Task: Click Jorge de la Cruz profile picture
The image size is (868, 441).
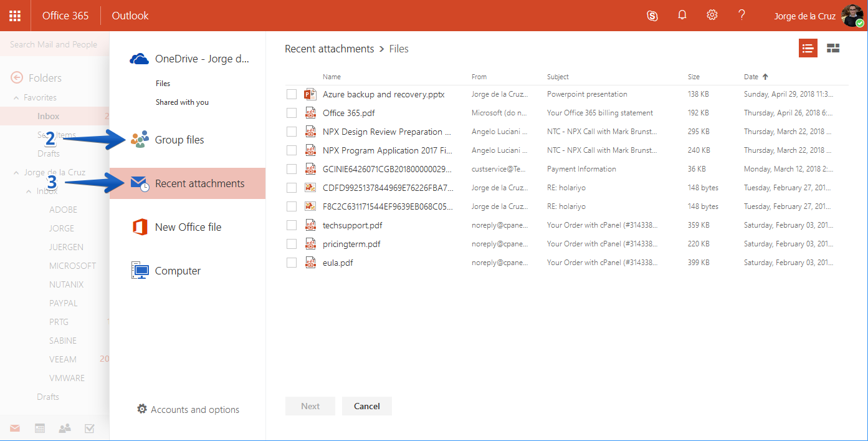Action: click(852, 16)
